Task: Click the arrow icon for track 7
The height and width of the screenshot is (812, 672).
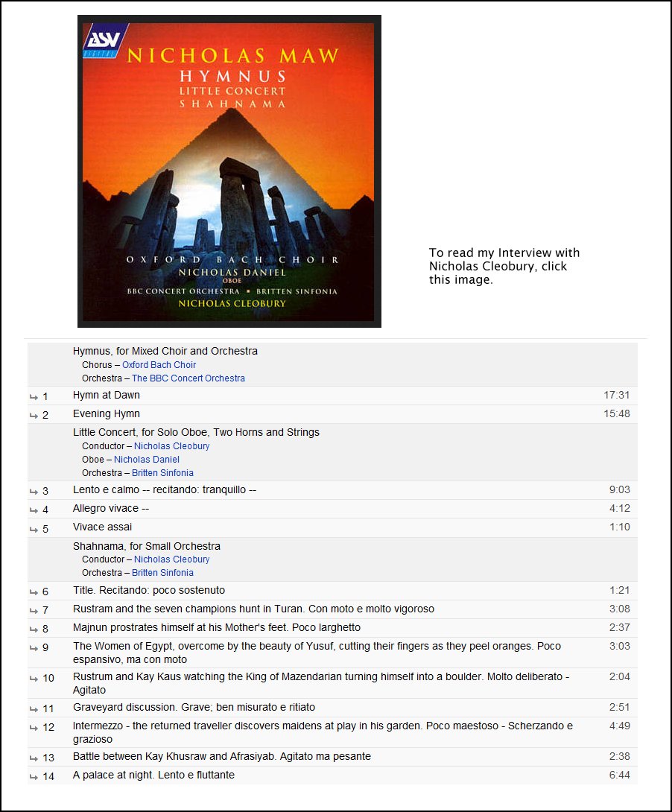Action: click(34, 611)
